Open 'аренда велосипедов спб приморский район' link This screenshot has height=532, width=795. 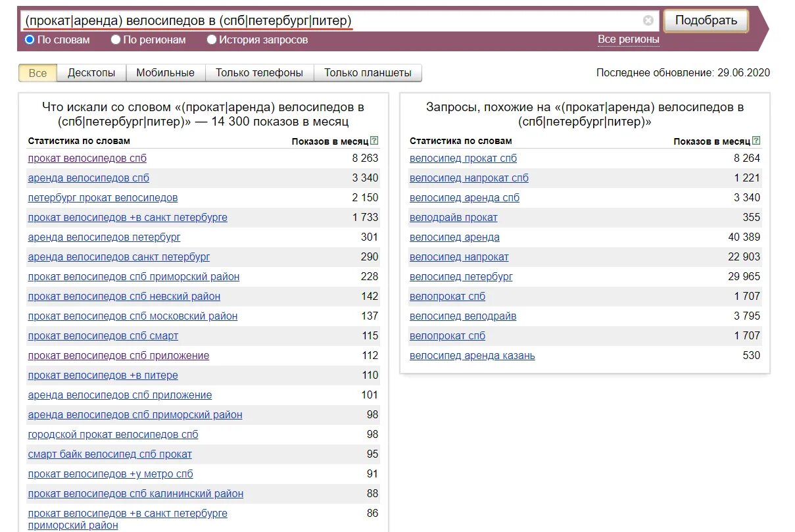coord(135,415)
